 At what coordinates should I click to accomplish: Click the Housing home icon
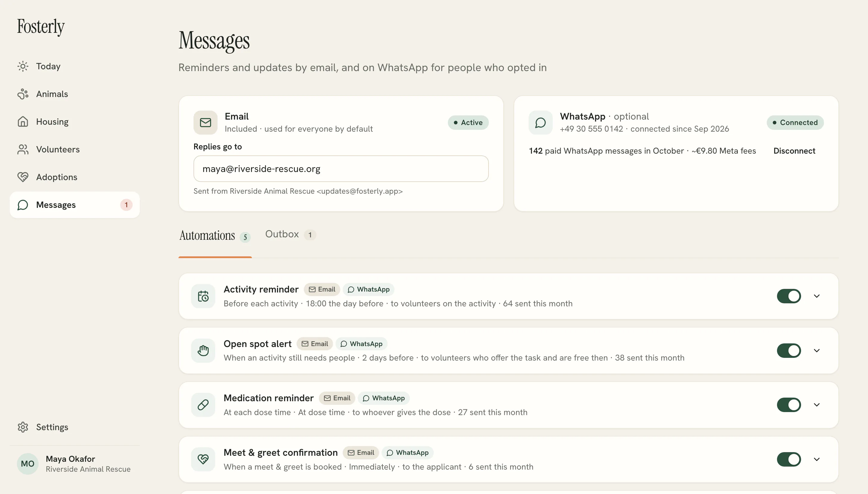coord(23,121)
